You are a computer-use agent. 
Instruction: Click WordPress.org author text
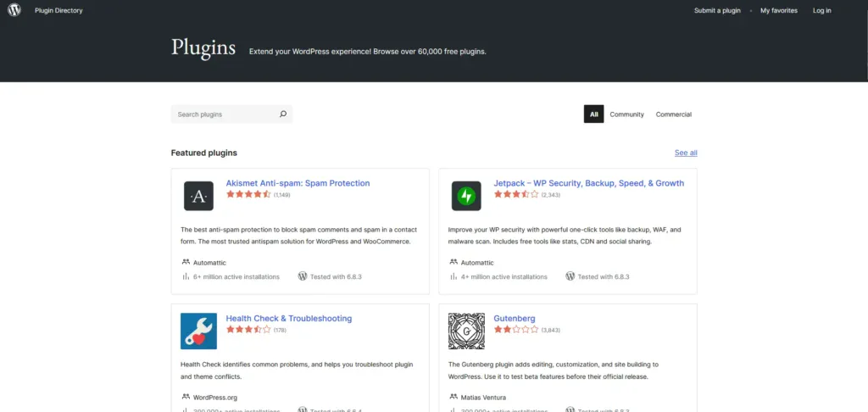click(215, 398)
